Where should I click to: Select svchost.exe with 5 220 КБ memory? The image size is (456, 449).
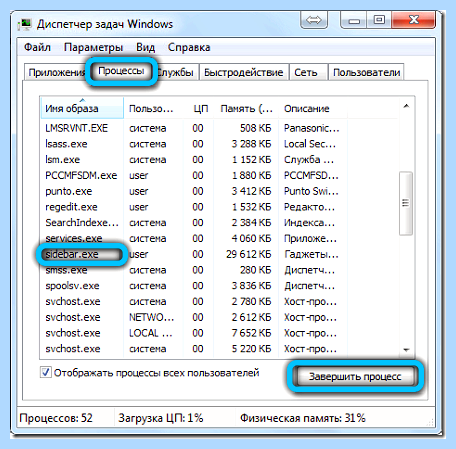(73, 349)
